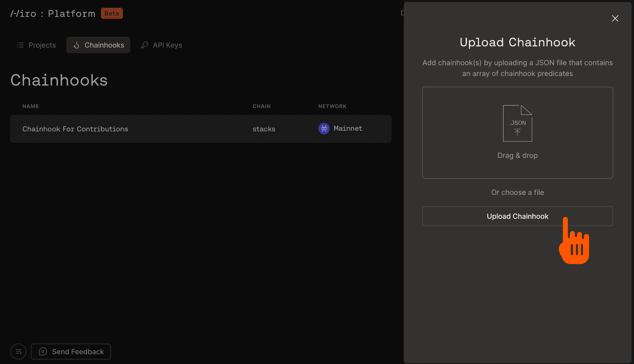This screenshot has height=364, width=634.
Task: Click the Hiro Platform logo
Action: tap(53, 13)
